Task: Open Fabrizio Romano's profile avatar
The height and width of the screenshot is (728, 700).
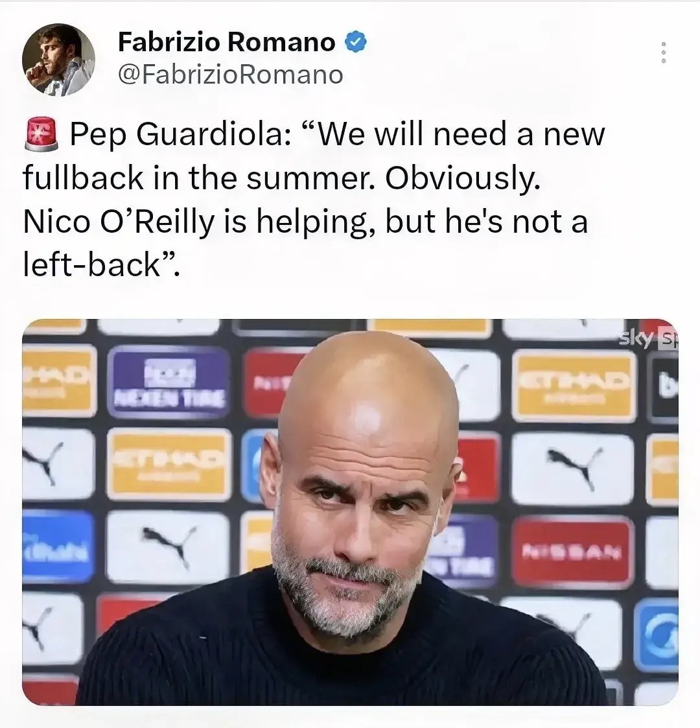Action: [x=58, y=60]
